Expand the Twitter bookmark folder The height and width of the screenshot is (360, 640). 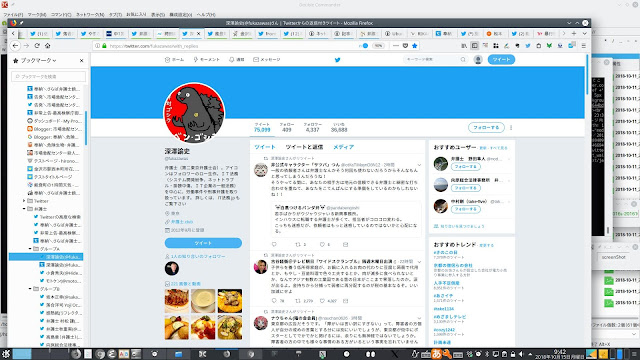tap(24, 201)
